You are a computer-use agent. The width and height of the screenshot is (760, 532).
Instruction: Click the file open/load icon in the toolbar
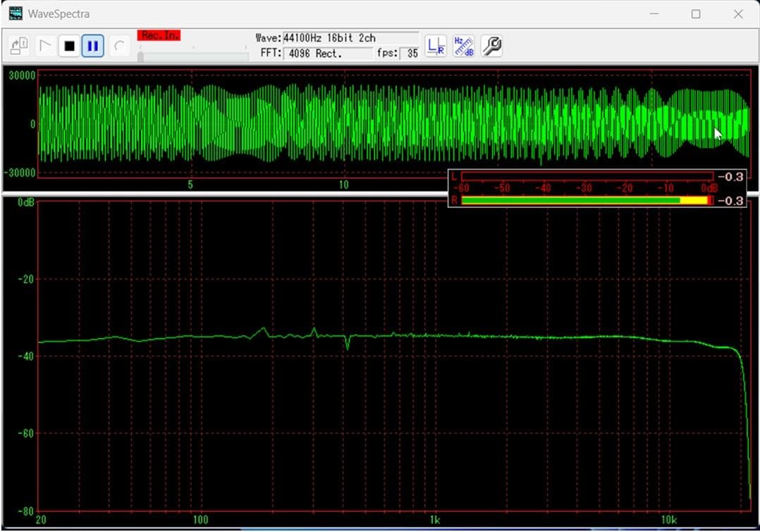point(19,47)
